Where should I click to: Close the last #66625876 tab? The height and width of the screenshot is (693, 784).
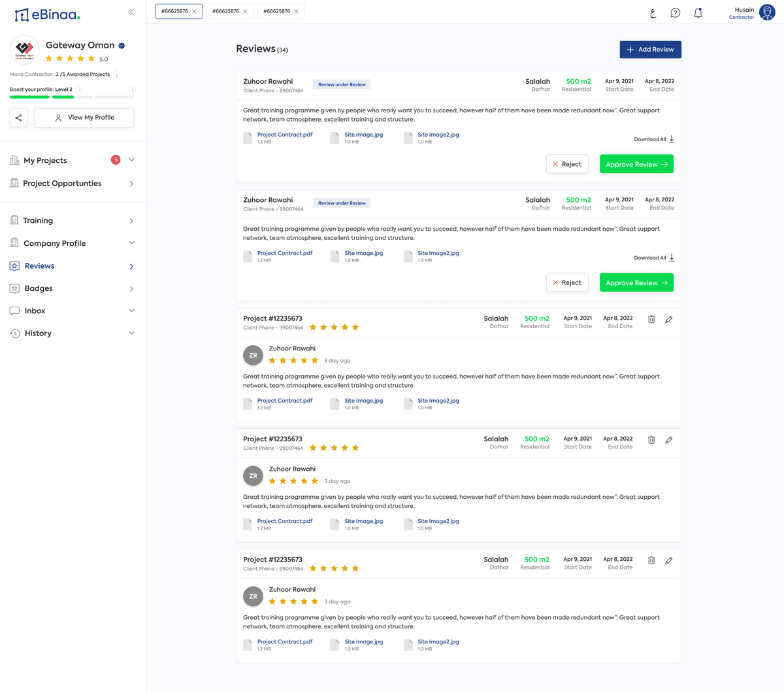(x=296, y=11)
